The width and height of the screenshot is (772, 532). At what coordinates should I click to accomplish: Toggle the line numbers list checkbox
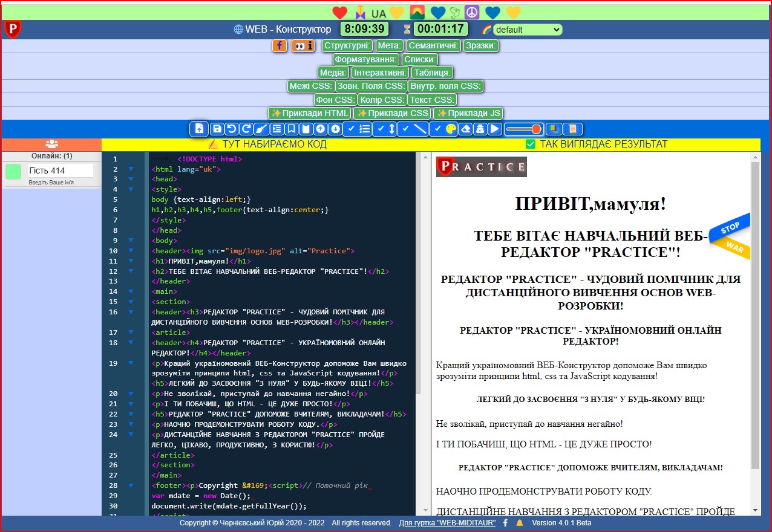[x=357, y=129]
